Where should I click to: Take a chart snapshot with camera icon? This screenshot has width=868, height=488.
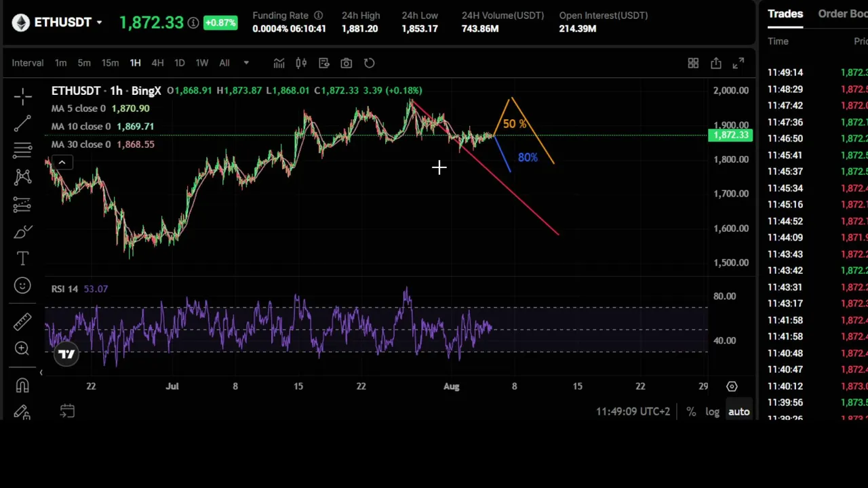(x=347, y=63)
